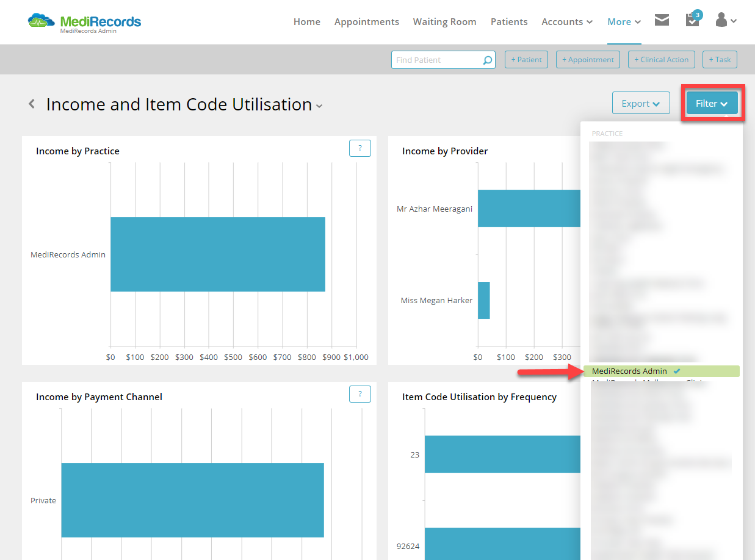The height and width of the screenshot is (560, 755).
Task: Click the MediRecords Admin income bar
Action: click(218, 254)
